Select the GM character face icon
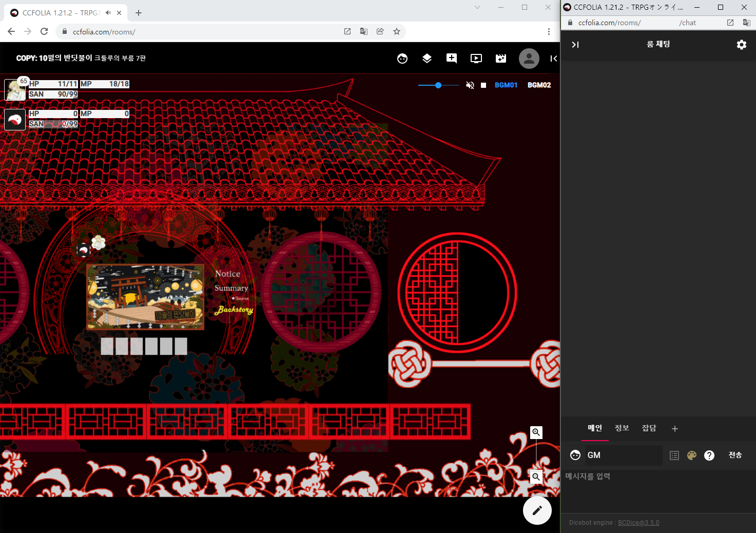The height and width of the screenshot is (533, 756). (x=575, y=455)
